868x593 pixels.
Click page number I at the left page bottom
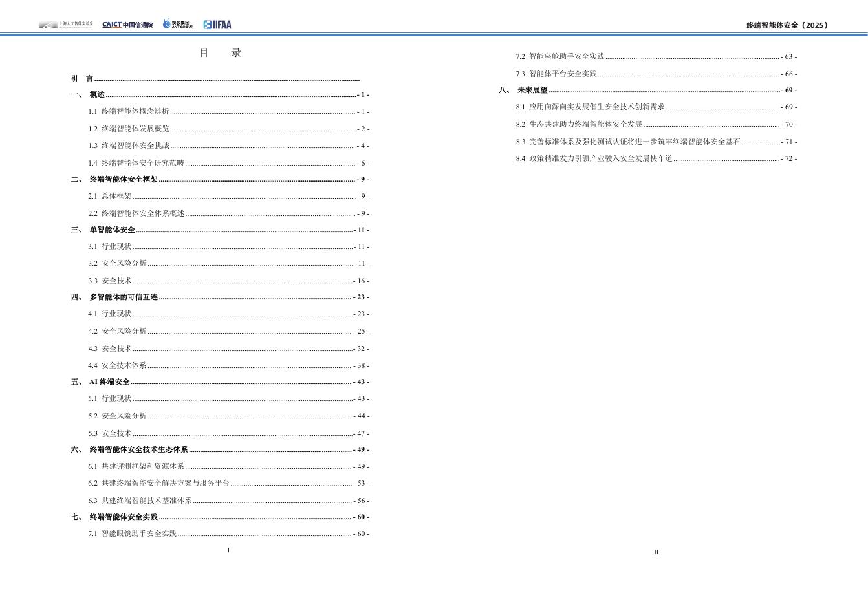[x=228, y=550]
